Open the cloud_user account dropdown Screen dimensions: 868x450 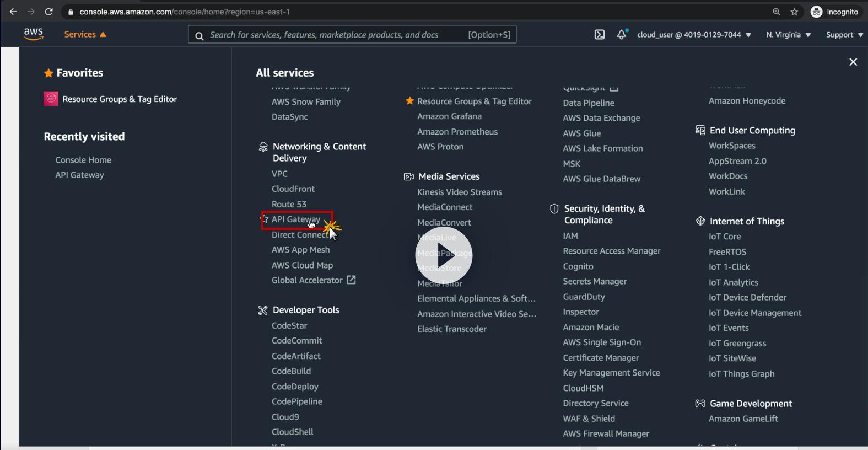tap(694, 35)
